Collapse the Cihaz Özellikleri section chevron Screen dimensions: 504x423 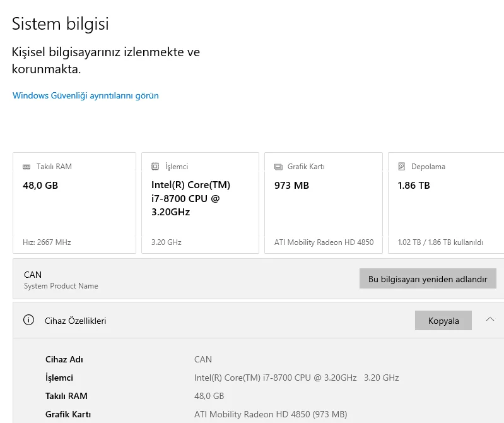point(490,319)
